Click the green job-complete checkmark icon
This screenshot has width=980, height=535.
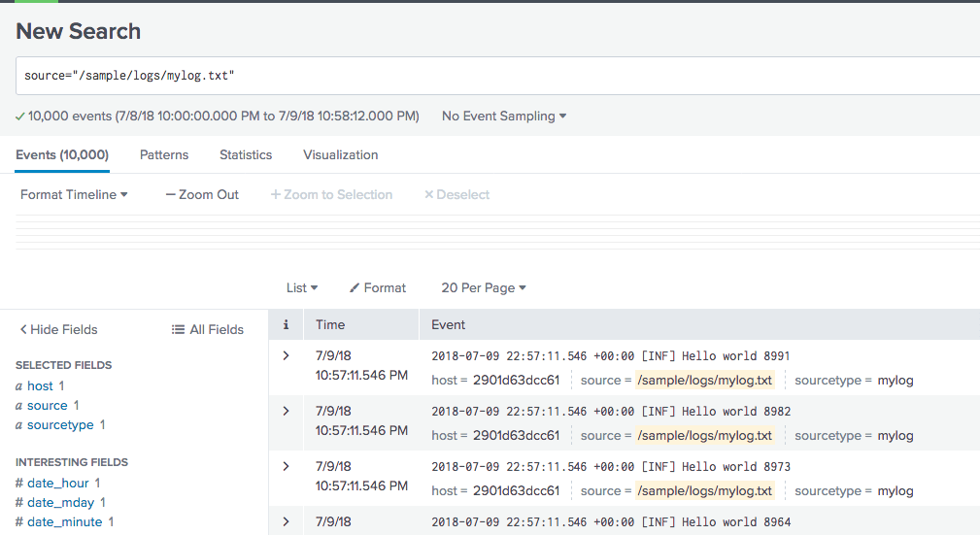(20, 117)
